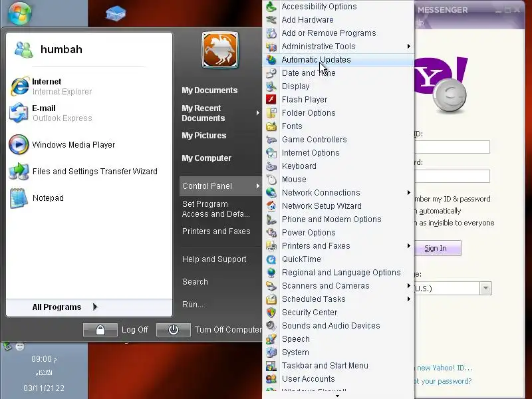
Task: Click Printers and Faxes in the Start menu's right column
Action: [x=216, y=231]
